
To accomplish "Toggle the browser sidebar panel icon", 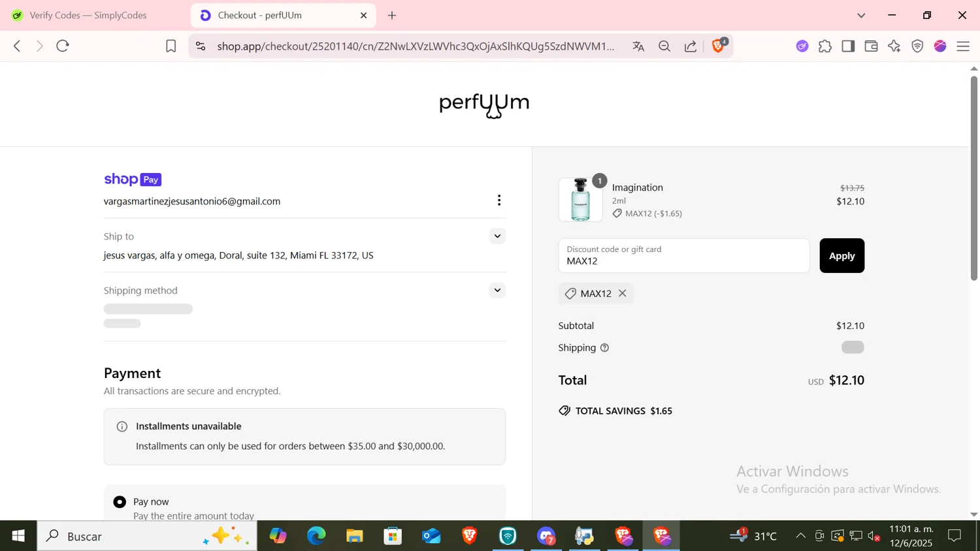I will (848, 46).
